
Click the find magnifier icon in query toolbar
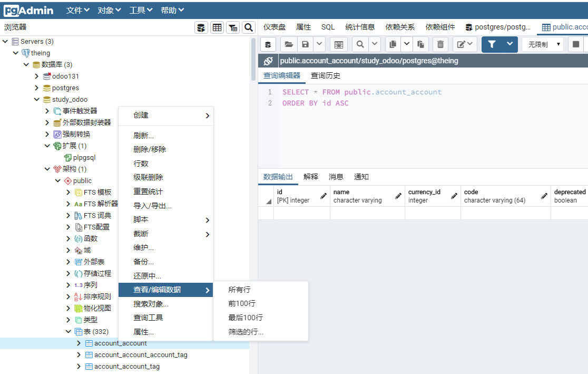[360, 44]
